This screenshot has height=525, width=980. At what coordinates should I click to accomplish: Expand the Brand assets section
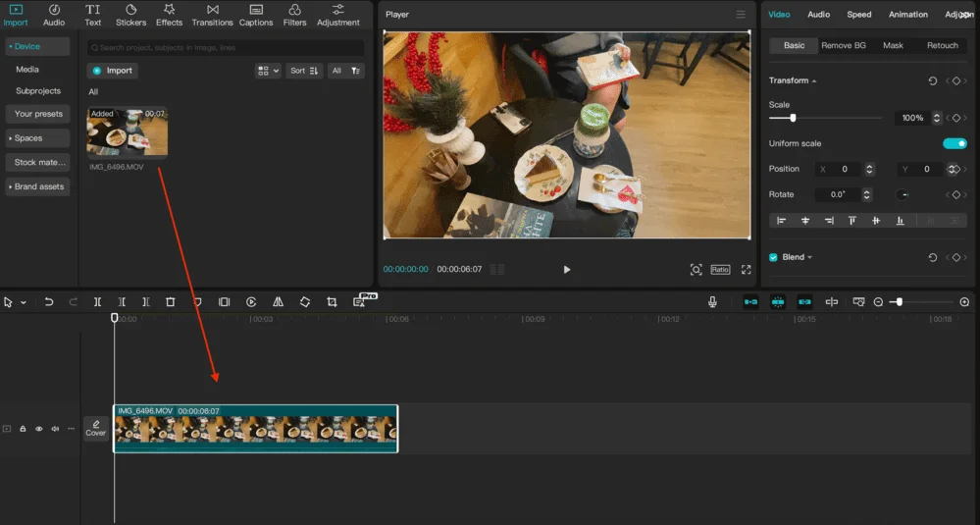click(x=38, y=186)
